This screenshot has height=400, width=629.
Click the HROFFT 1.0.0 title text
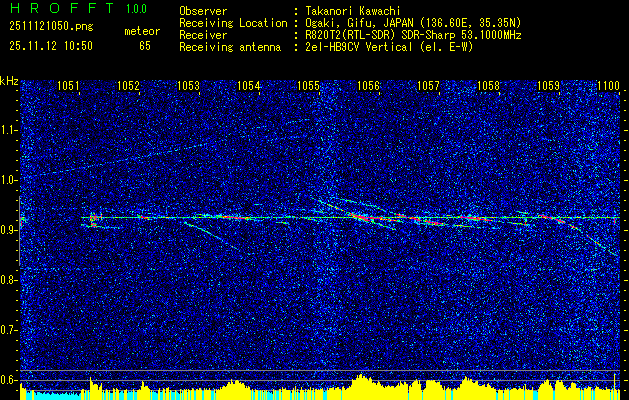[x=79, y=8]
